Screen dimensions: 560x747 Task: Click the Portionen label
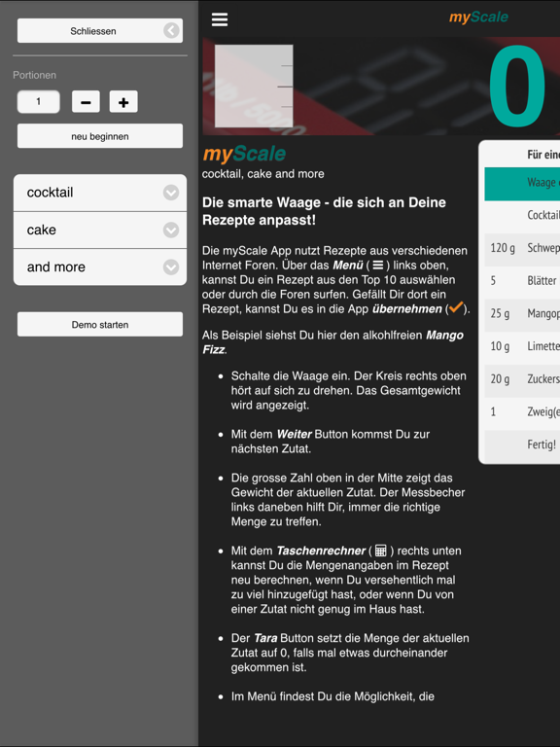click(x=34, y=75)
